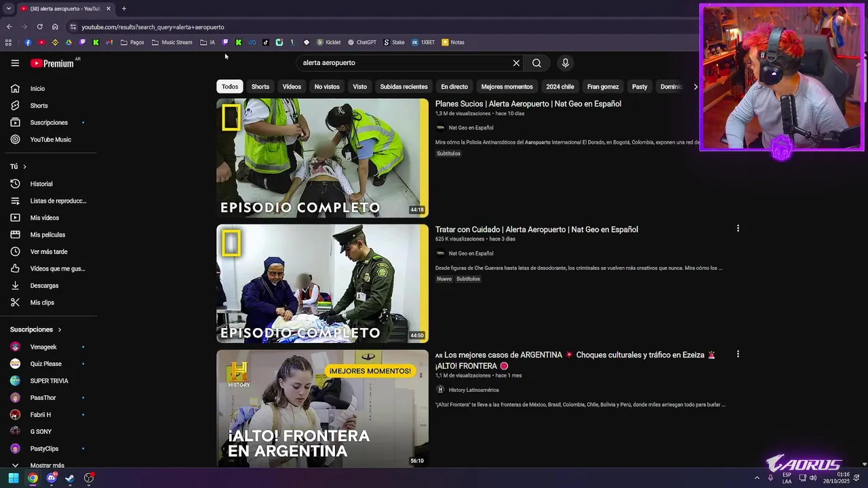Open Chrome from the taskbar
Image resolution: width=868 pixels, height=488 pixels.
tap(33, 478)
